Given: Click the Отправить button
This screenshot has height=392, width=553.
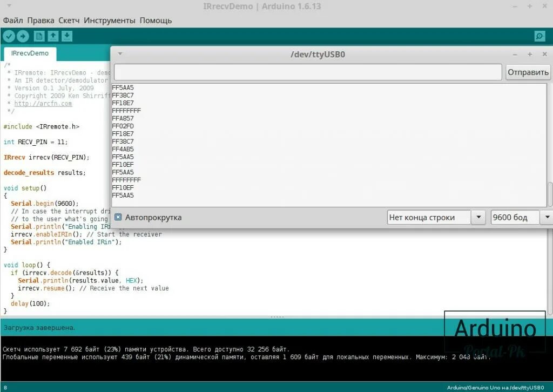Looking at the screenshot, I should click(x=528, y=72).
